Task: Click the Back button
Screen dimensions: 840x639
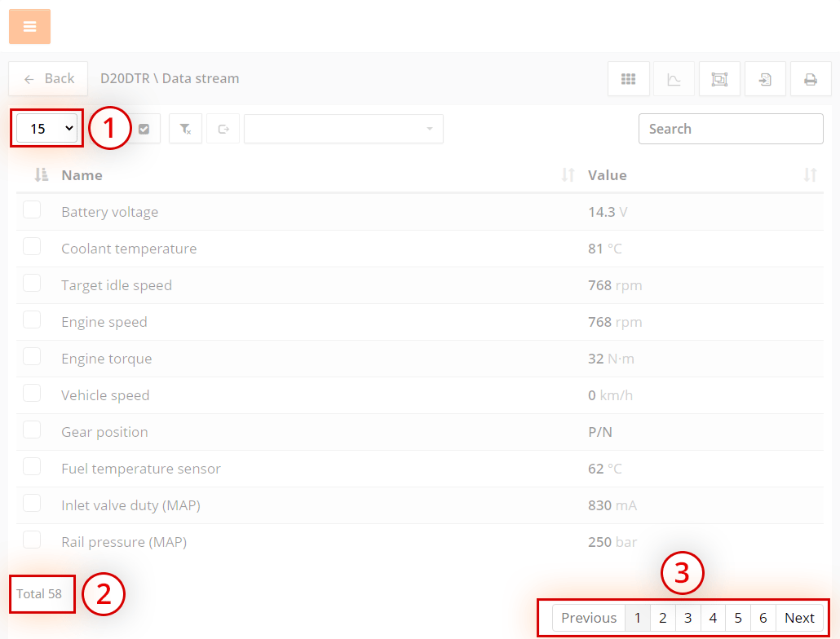Action: pos(49,79)
